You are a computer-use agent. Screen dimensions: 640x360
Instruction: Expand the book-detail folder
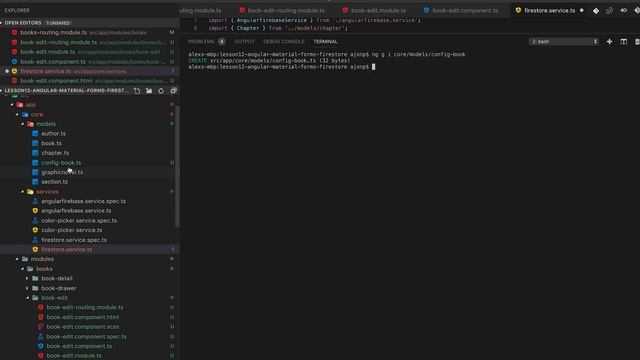pos(27,278)
